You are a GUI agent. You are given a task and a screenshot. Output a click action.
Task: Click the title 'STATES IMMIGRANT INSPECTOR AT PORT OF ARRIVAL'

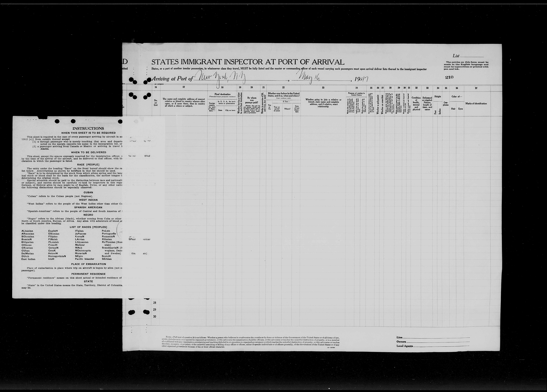[x=248, y=62]
